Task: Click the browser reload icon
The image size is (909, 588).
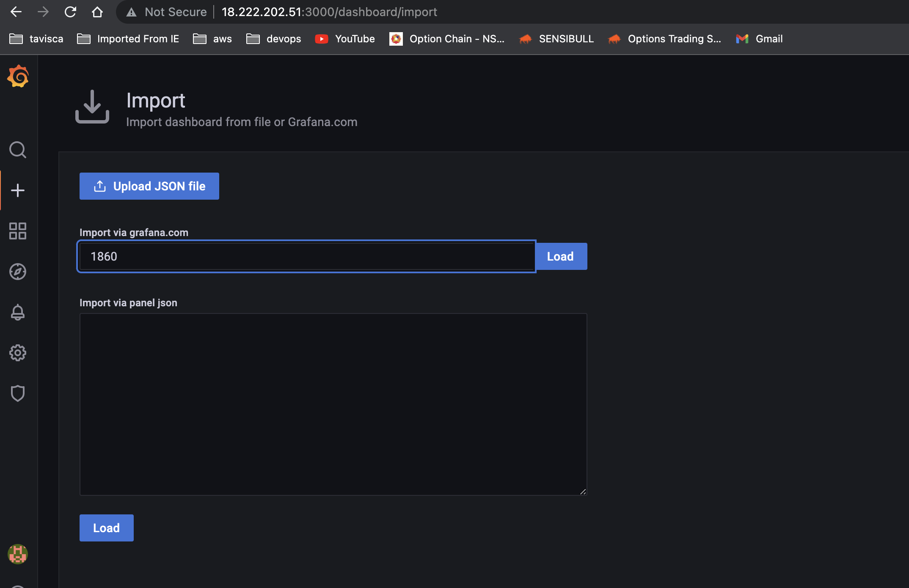Action: coord(71,11)
